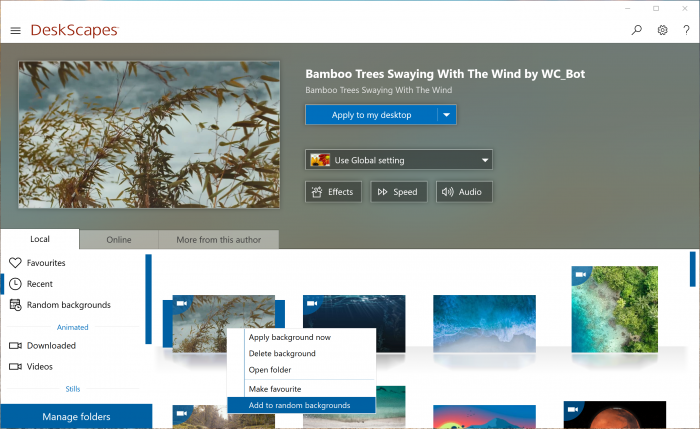The image size is (700, 429).
Task: Minimize the DeskScapes window
Action: coord(628,8)
